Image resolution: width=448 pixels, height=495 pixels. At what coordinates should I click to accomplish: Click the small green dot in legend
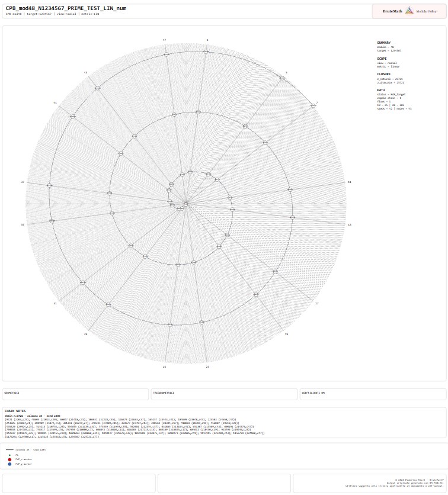tap(9, 455)
